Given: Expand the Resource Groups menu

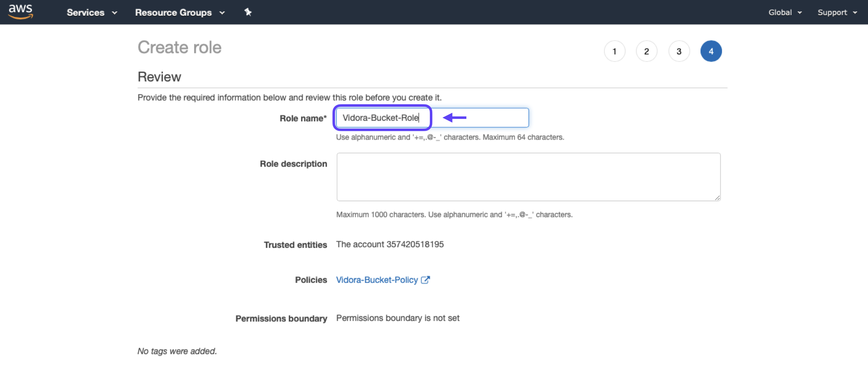Looking at the screenshot, I should click(x=180, y=12).
